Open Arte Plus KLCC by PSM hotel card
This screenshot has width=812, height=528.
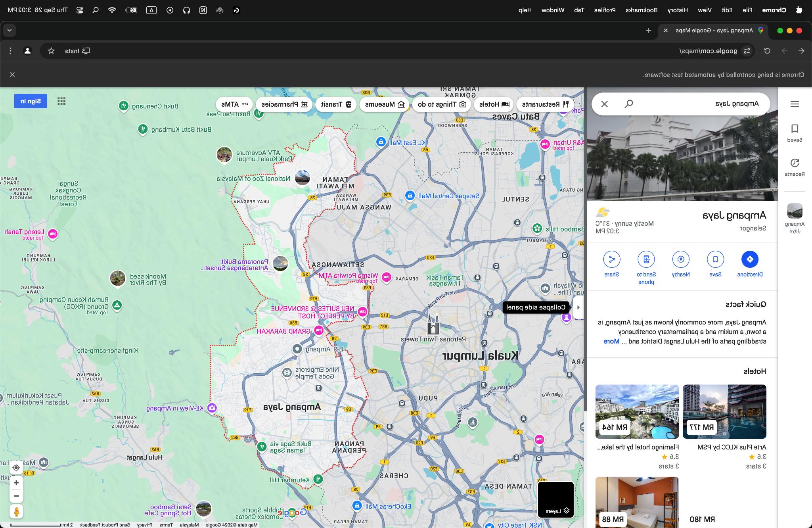[724, 427]
